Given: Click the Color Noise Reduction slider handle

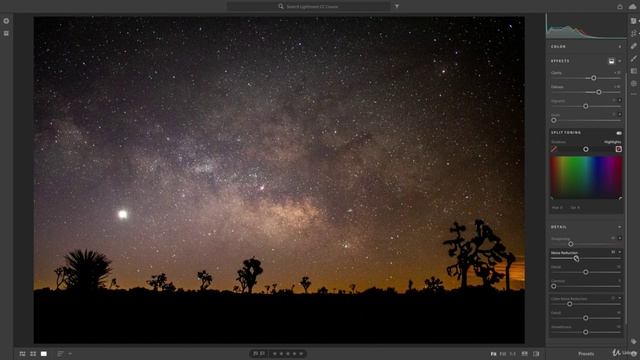Looking at the screenshot, I should point(569,304).
